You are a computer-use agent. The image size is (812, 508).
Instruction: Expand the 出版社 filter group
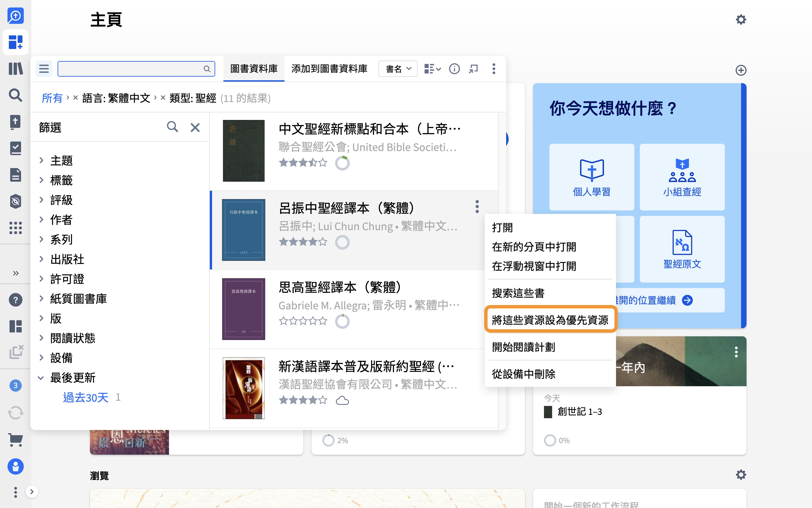(x=41, y=259)
